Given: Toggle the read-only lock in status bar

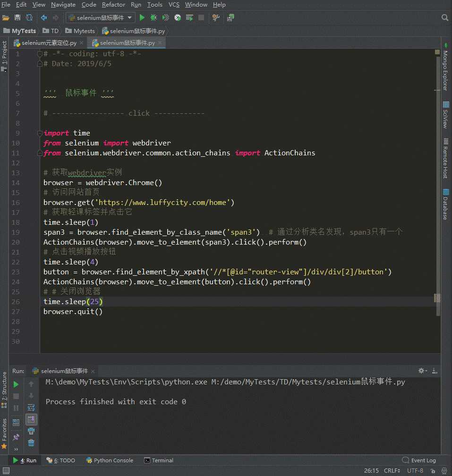Looking at the screenshot, I should pyautogui.click(x=433, y=471).
